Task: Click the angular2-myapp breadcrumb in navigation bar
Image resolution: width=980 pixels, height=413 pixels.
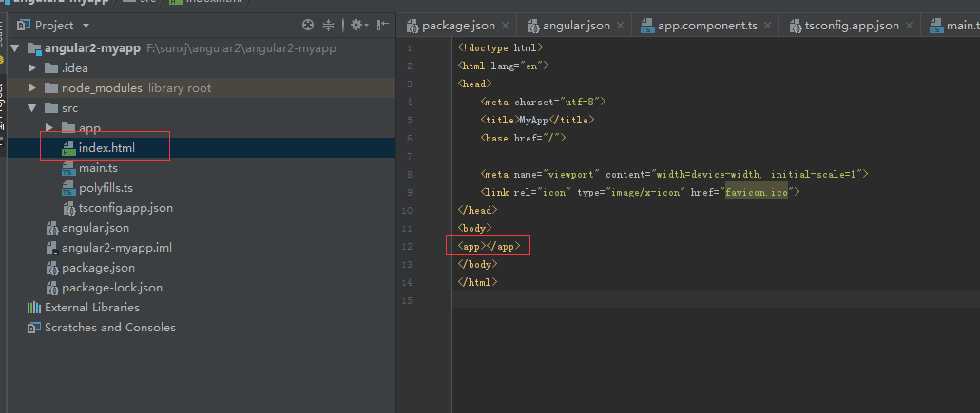Action: [56, 2]
